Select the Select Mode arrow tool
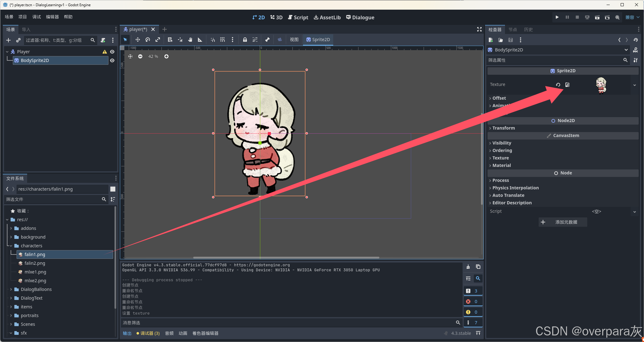 click(x=125, y=40)
